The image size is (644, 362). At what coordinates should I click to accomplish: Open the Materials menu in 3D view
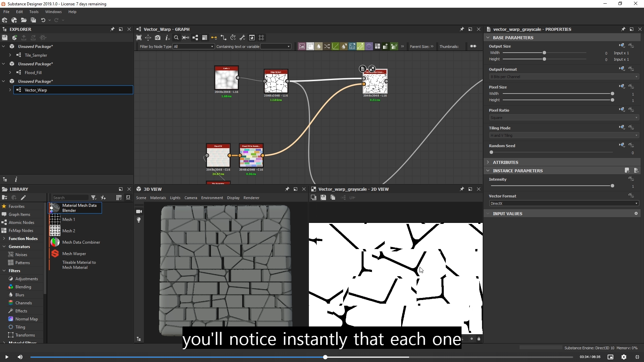pyautogui.click(x=158, y=198)
